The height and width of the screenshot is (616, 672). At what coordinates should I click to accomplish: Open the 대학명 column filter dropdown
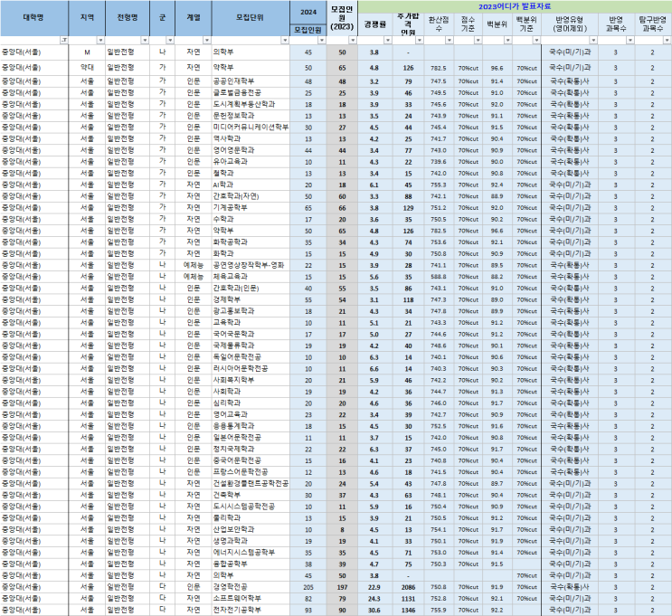[64, 41]
